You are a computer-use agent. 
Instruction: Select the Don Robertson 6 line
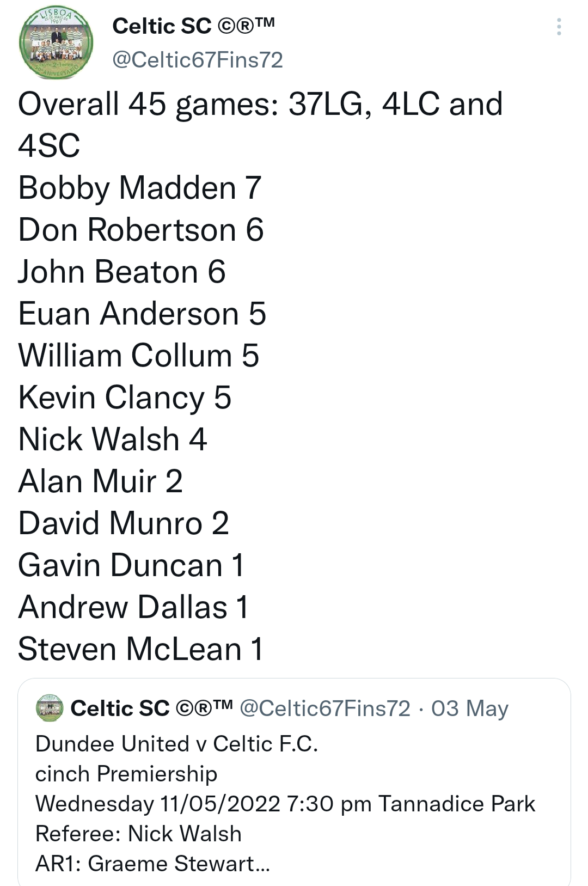pyautogui.click(x=141, y=230)
